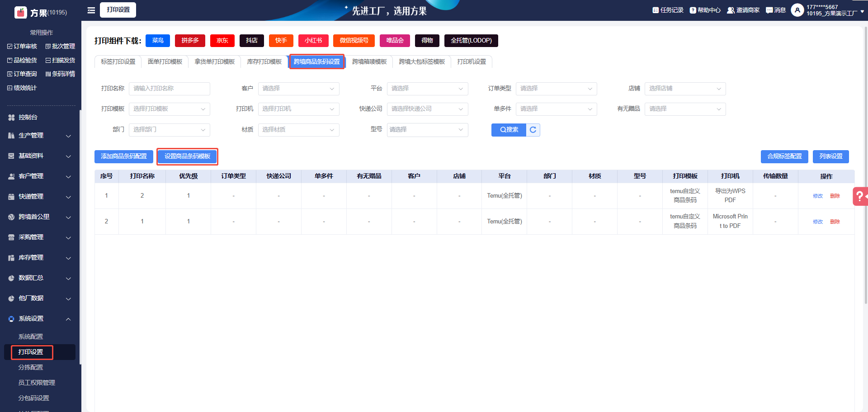The image size is (868, 412).
Task: Click the page vertical scrollbar
Action: click(x=866, y=165)
